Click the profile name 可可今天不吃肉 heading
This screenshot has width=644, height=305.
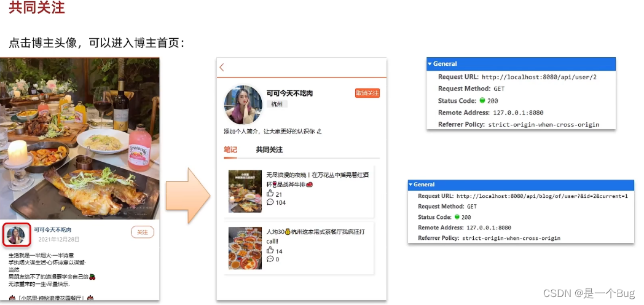(289, 93)
